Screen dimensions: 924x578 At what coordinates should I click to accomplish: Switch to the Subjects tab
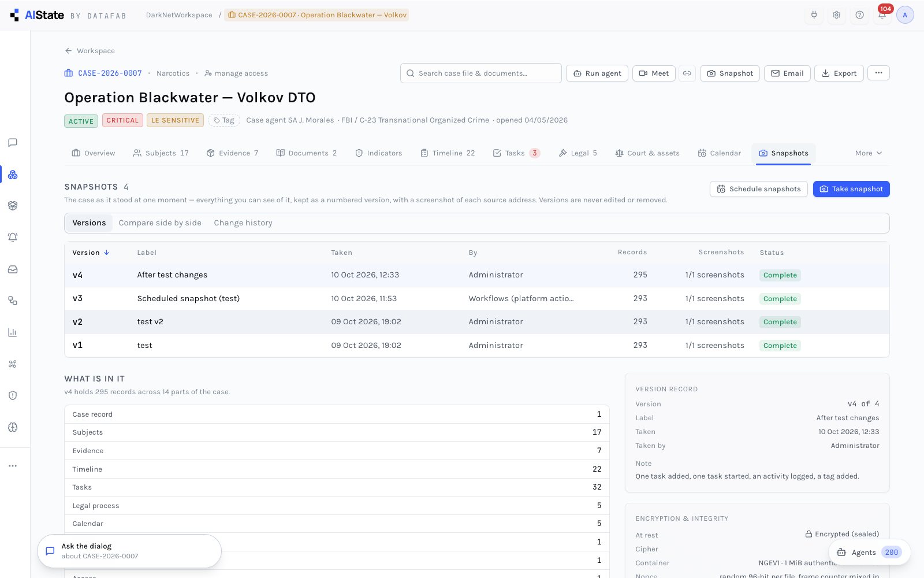point(161,153)
